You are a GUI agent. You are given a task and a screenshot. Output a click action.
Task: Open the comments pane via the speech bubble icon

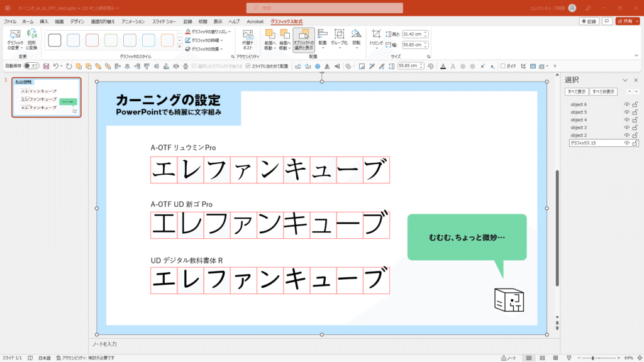tap(607, 21)
